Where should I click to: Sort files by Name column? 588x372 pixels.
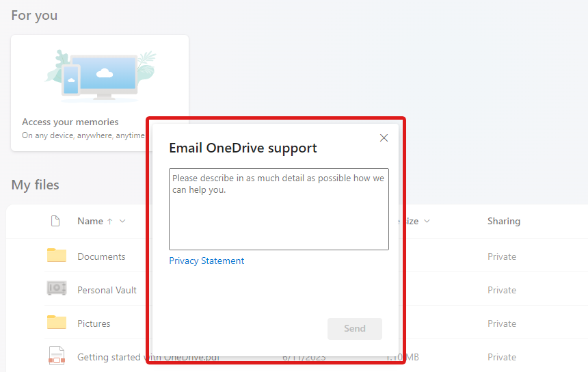tap(90, 222)
